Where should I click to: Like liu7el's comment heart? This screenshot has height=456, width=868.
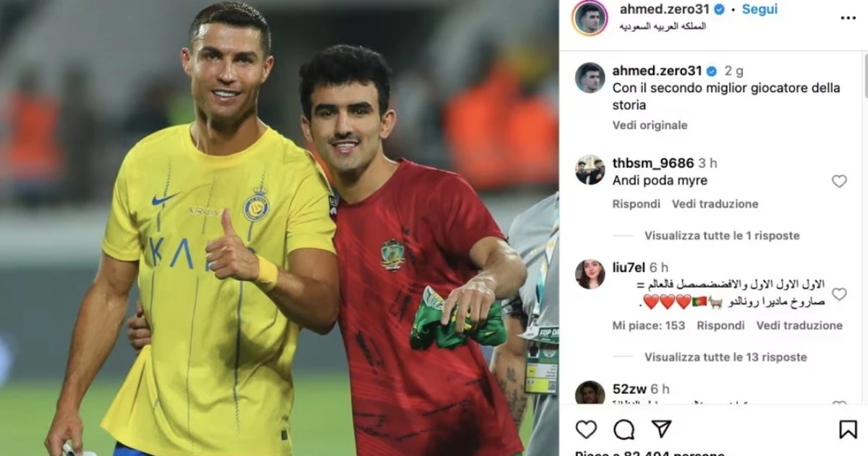839,294
